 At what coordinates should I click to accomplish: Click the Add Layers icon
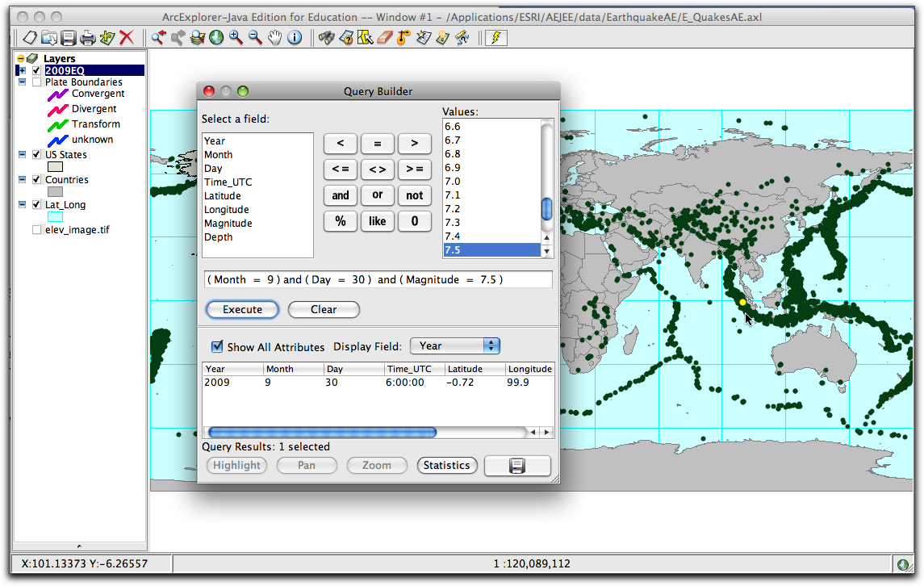(107, 37)
